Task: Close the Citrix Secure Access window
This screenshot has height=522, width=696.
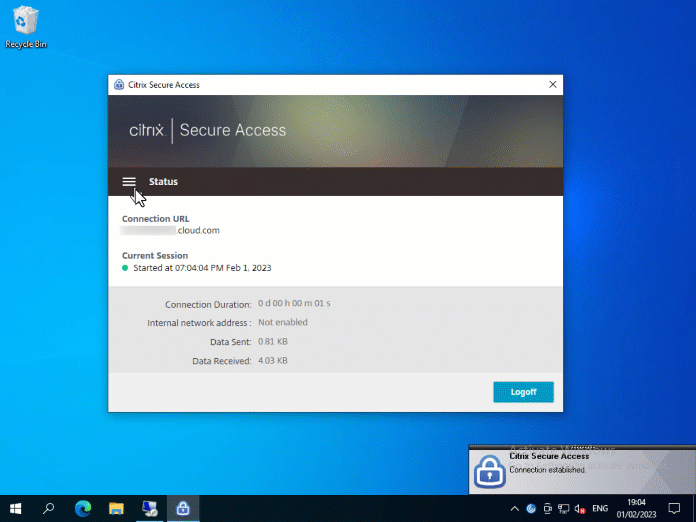Action: (x=552, y=85)
